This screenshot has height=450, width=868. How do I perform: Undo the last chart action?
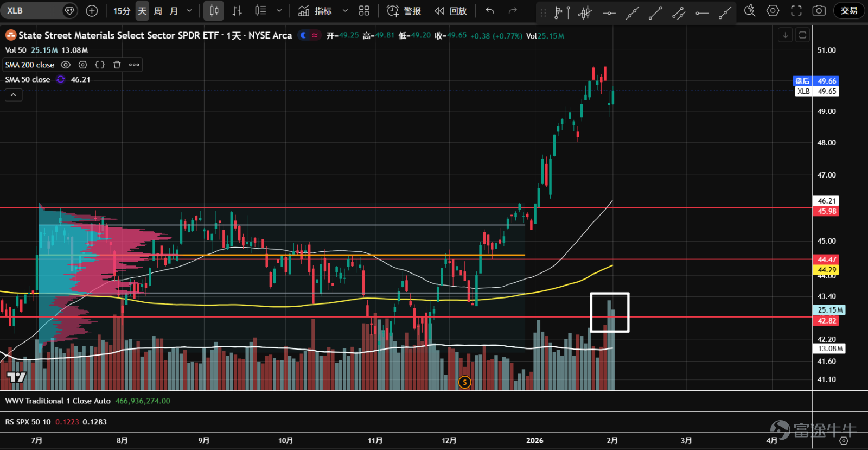click(x=490, y=11)
